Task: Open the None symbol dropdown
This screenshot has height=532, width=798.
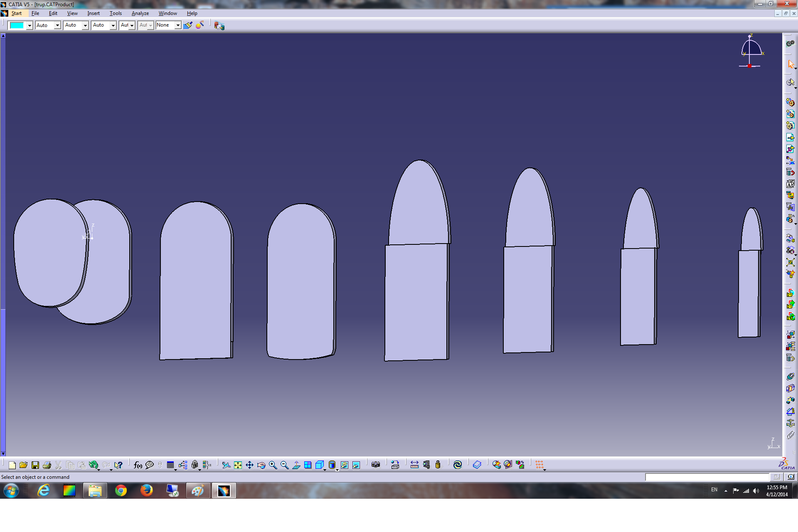Action: click(x=177, y=25)
